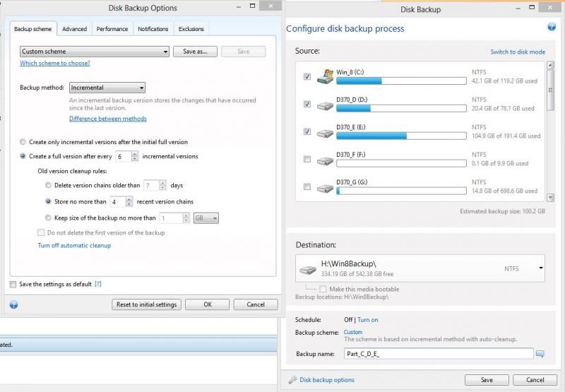The height and width of the screenshot is (392, 565).
Task: Click the H:\Win8Backup destination drive icon
Action: [307, 269]
